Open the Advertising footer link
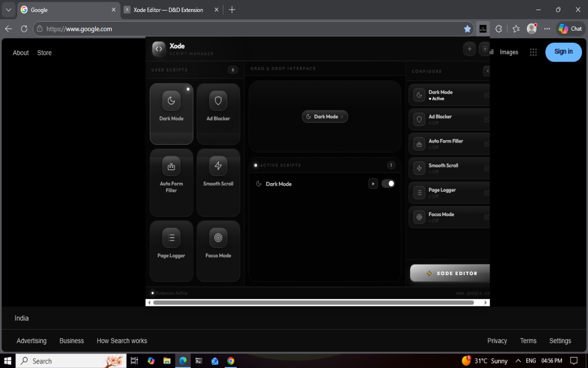The image size is (588, 368). click(32, 341)
